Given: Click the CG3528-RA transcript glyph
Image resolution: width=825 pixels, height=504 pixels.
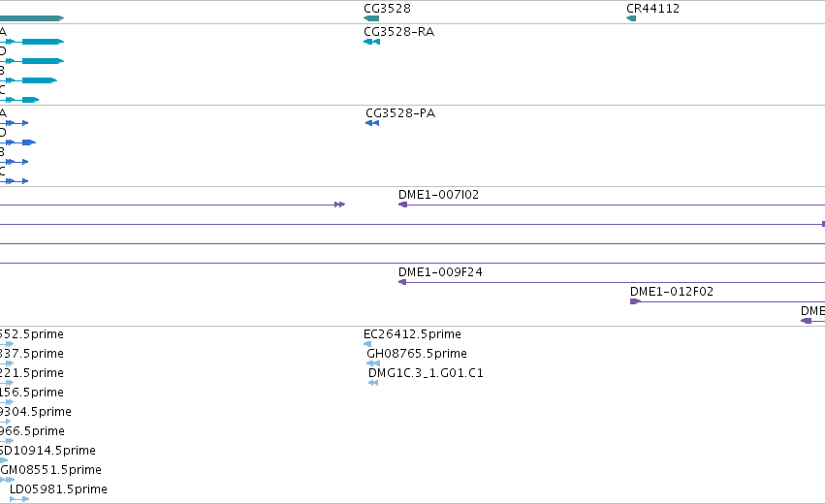Looking at the screenshot, I should 371,42.
